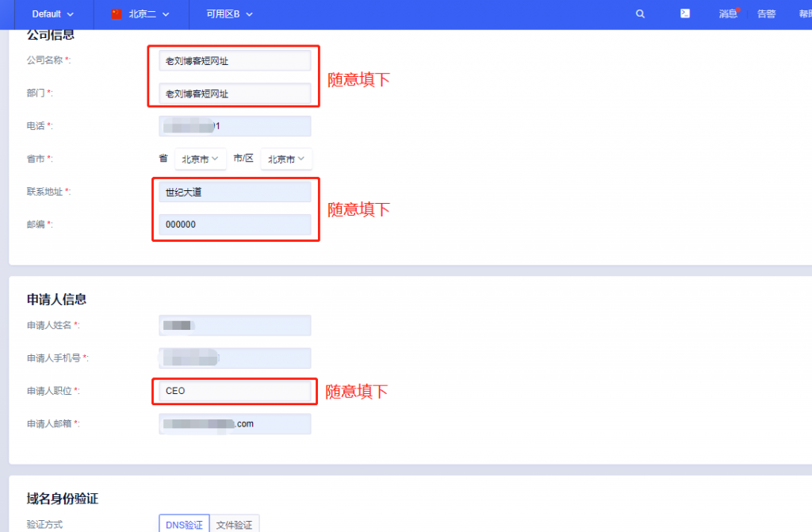This screenshot has height=532, width=812.
Task: Open the 消息 notifications link
Action: [x=728, y=14]
